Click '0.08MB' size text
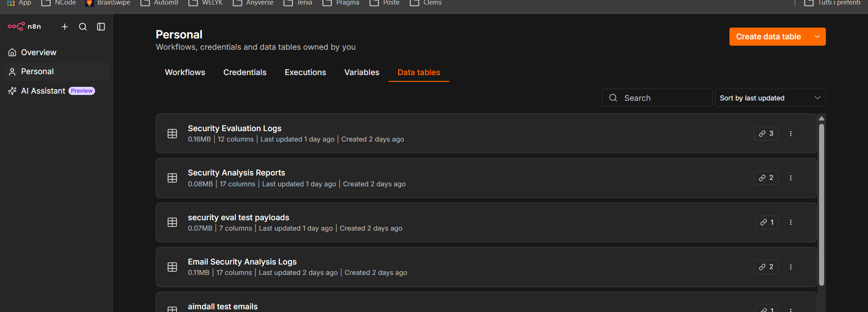The width and height of the screenshot is (868, 312). click(x=200, y=184)
